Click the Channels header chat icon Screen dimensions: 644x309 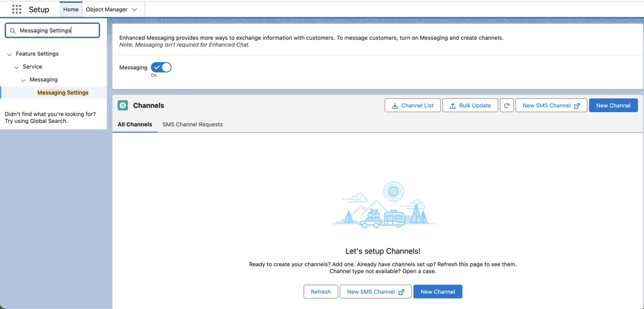coord(123,106)
